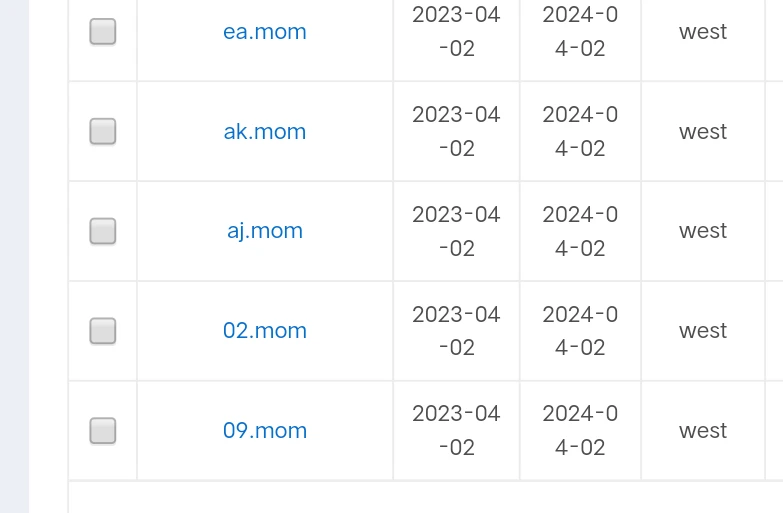Open the 02.mom domain link
The image size is (783, 513).
coord(265,331)
